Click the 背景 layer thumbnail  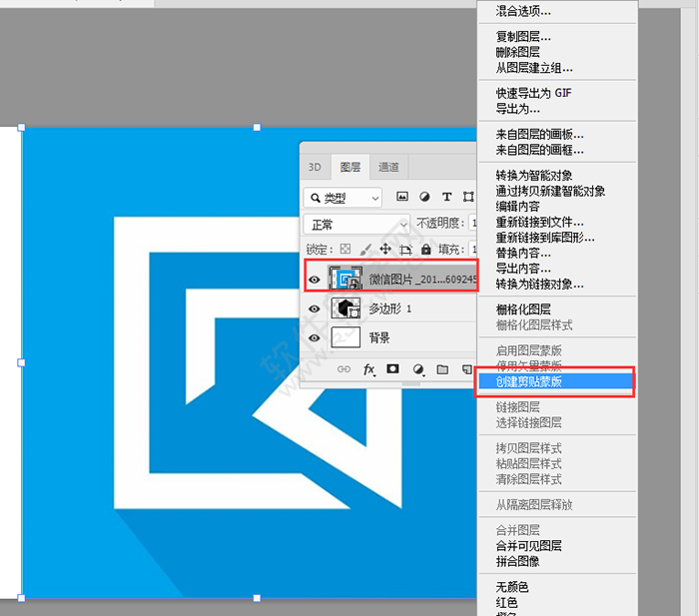(x=346, y=337)
